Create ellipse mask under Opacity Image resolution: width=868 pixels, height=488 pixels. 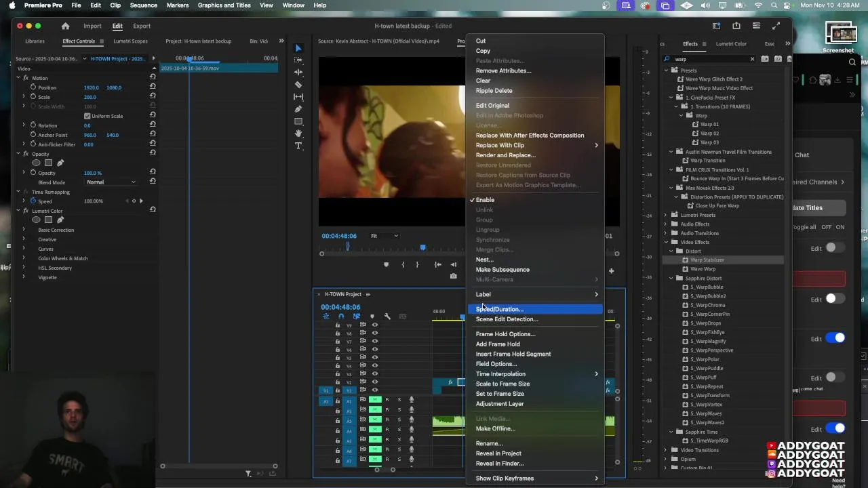(36, 163)
